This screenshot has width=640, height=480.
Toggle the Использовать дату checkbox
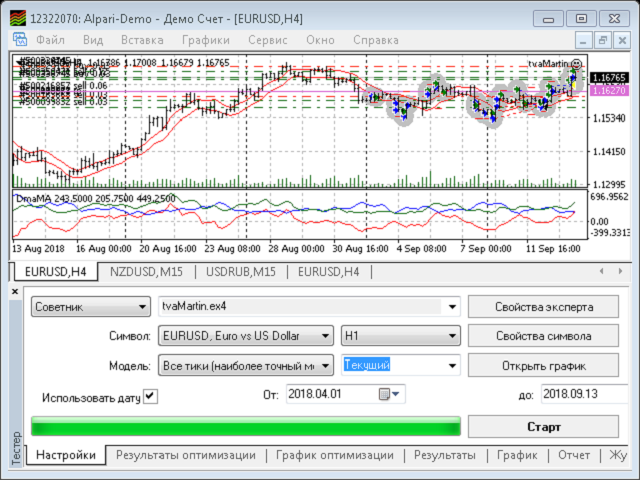pos(151,396)
